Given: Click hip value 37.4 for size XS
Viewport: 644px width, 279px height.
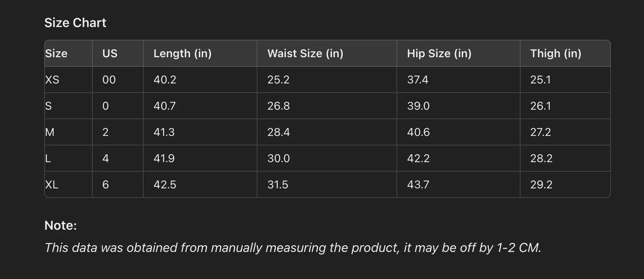Looking at the screenshot, I should (418, 80).
